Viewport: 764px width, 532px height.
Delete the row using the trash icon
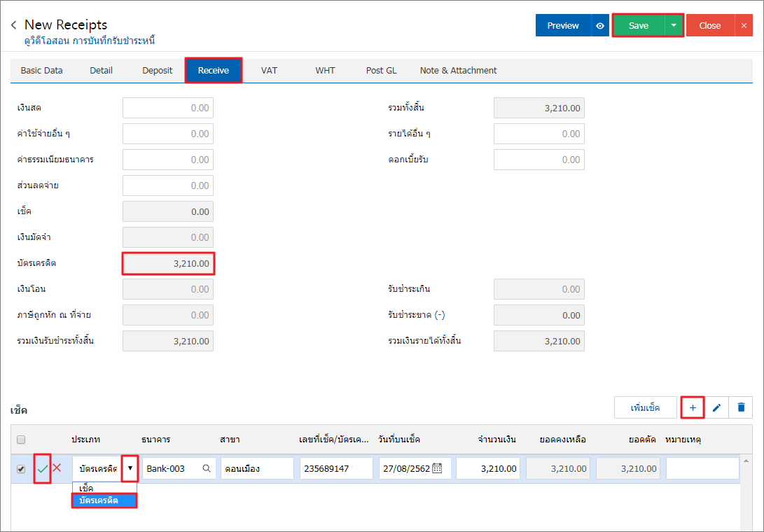[741, 408]
